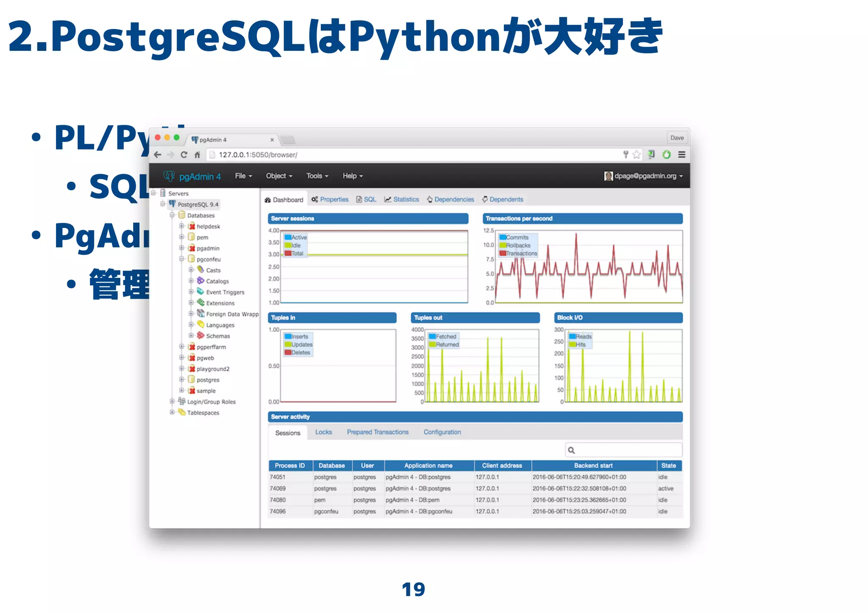Click the server activity search field
The height and width of the screenshot is (613, 868).
623,450
